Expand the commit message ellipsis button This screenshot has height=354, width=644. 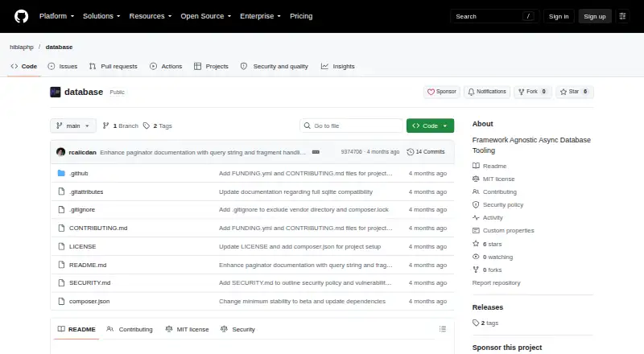(316, 152)
